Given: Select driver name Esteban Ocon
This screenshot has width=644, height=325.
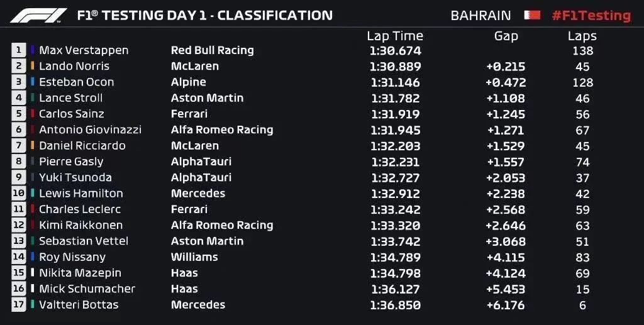Looking at the screenshot, I should (76, 82).
